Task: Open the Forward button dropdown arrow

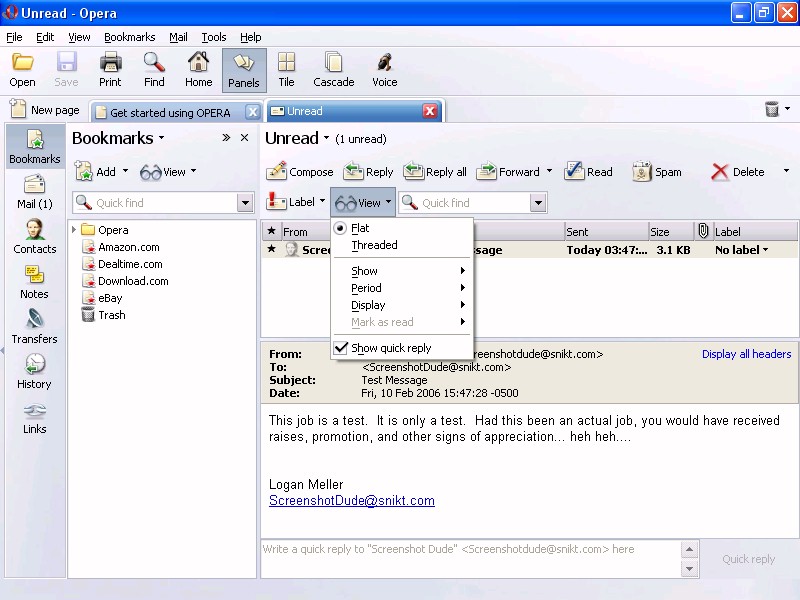Action: [549, 172]
